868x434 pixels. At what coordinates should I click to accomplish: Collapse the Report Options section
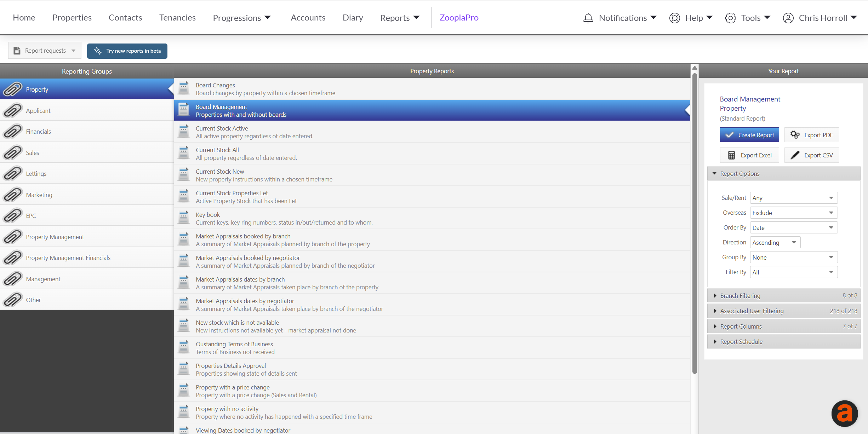784,174
